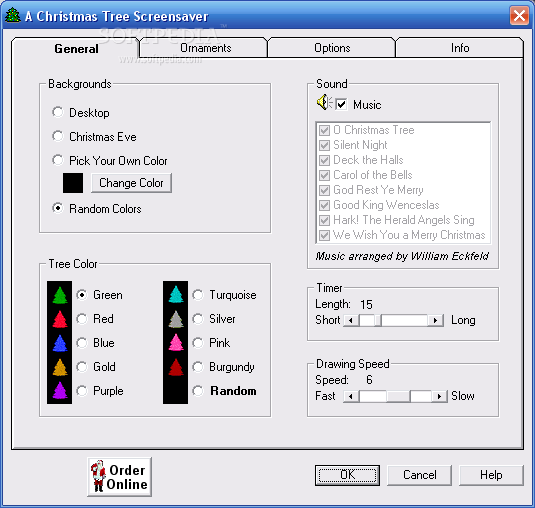Open the Options tab

(x=332, y=48)
